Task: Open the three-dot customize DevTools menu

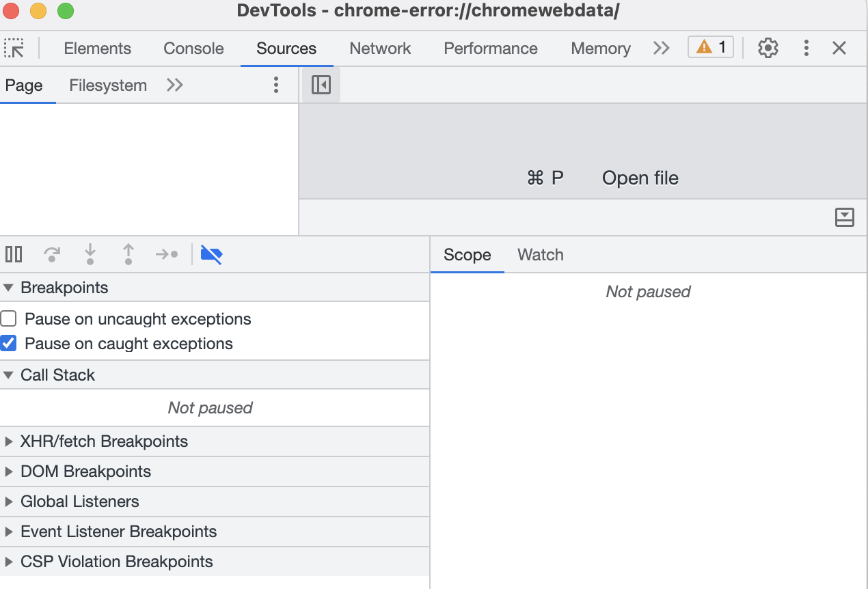Action: [x=806, y=48]
